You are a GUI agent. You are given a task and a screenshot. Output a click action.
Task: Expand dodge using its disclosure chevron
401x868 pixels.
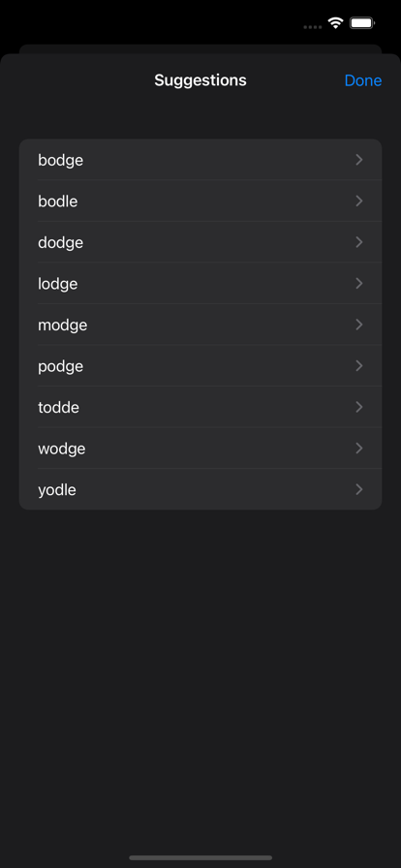click(359, 242)
